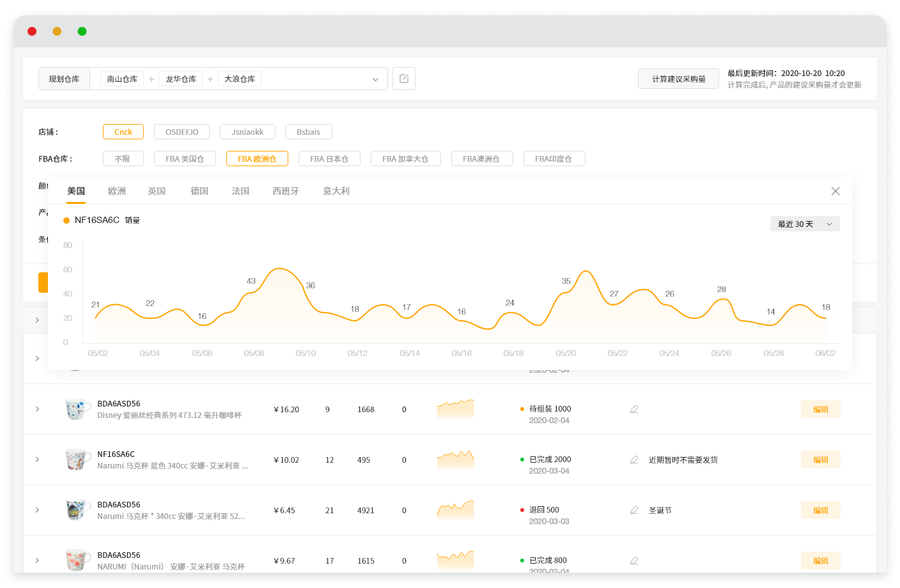This screenshot has height=588, width=900.
Task: Click remark pencil icon next to 圣诞节
Action: coord(633,510)
